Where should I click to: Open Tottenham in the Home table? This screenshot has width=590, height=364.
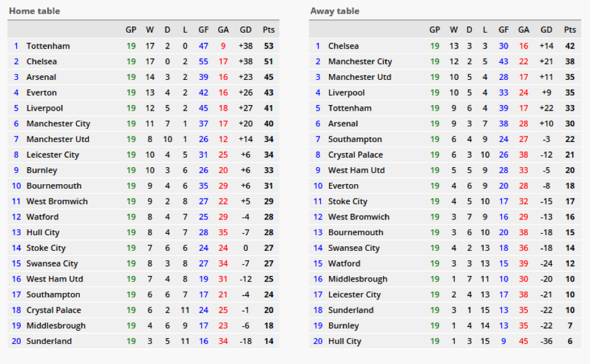click(48, 46)
